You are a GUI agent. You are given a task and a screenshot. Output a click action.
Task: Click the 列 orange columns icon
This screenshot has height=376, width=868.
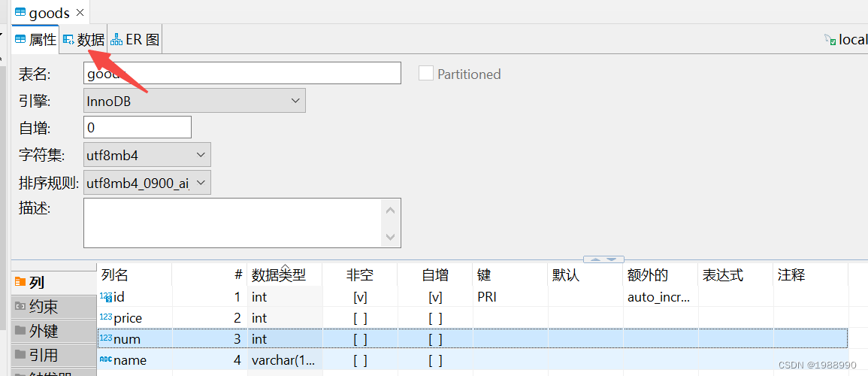[x=20, y=282]
